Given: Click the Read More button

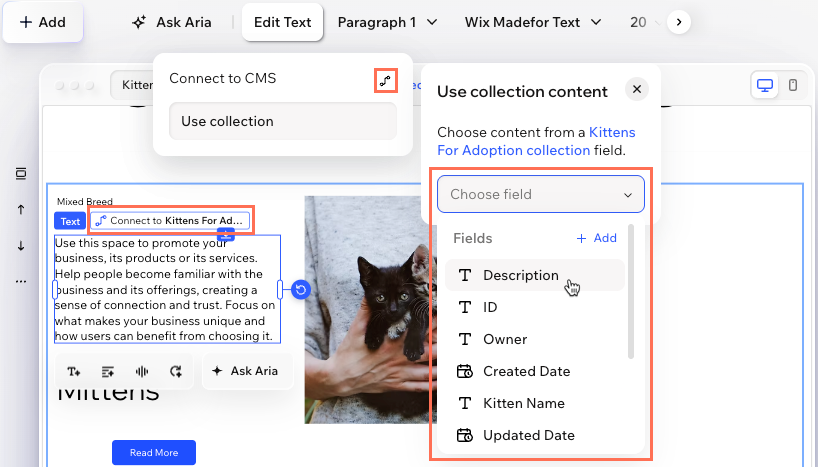Looking at the screenshot, I should (154, 452).
